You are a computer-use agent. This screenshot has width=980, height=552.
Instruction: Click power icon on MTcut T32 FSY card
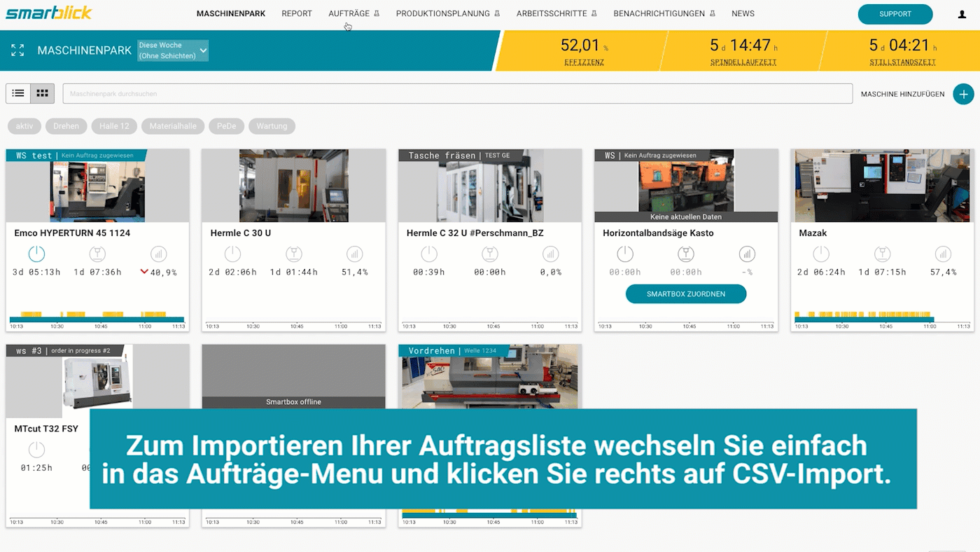point(36,450)
